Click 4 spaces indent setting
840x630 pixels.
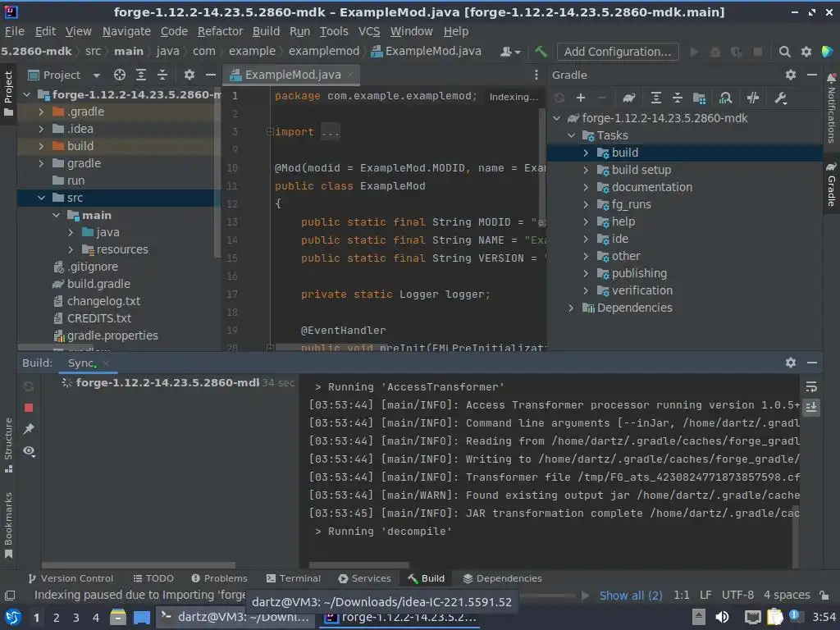click(787, 596)
